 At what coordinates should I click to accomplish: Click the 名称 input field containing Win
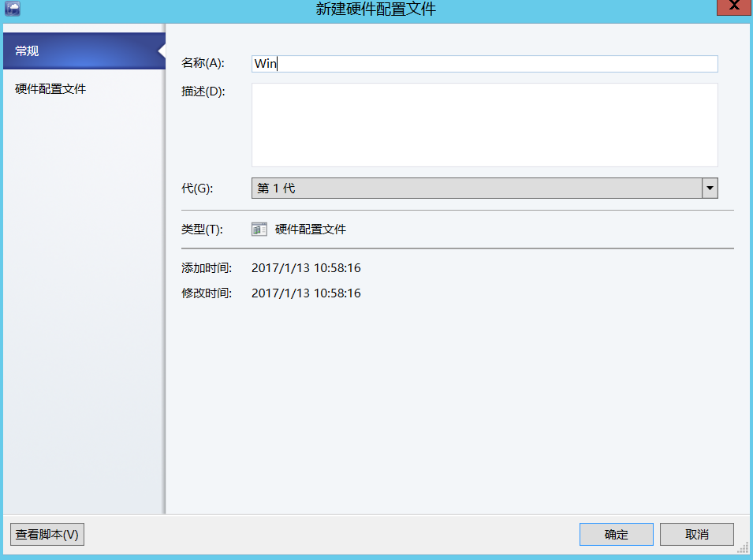485,64
